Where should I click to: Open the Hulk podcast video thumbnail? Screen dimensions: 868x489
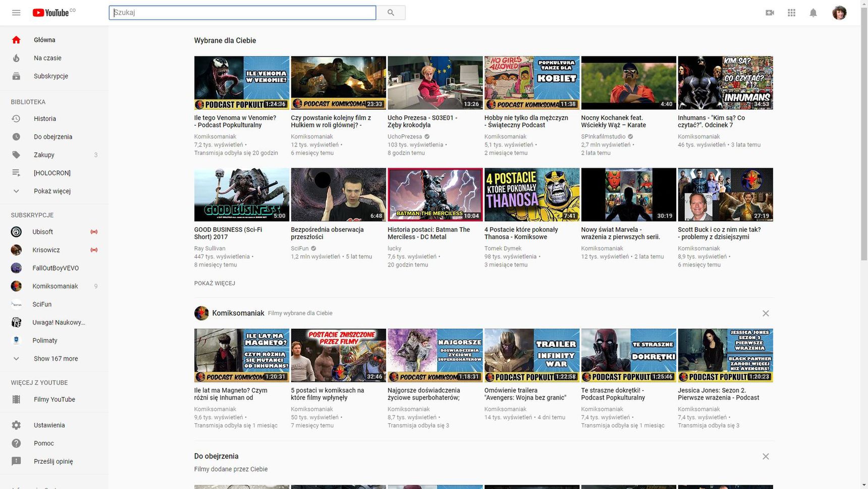338,83
